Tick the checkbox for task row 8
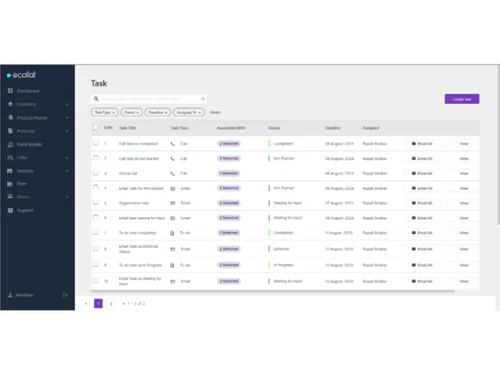 tap(96, 248)
